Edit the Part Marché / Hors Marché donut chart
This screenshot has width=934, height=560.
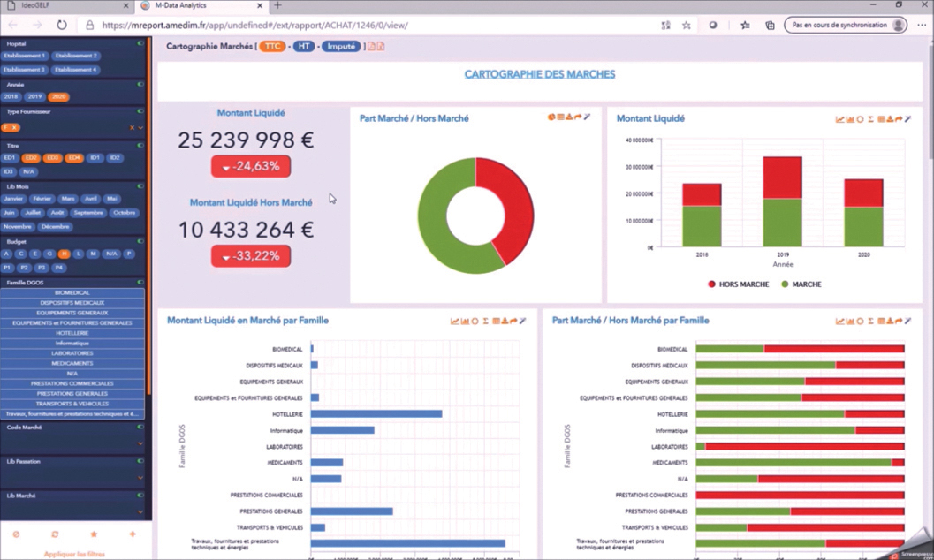point(587,117)
